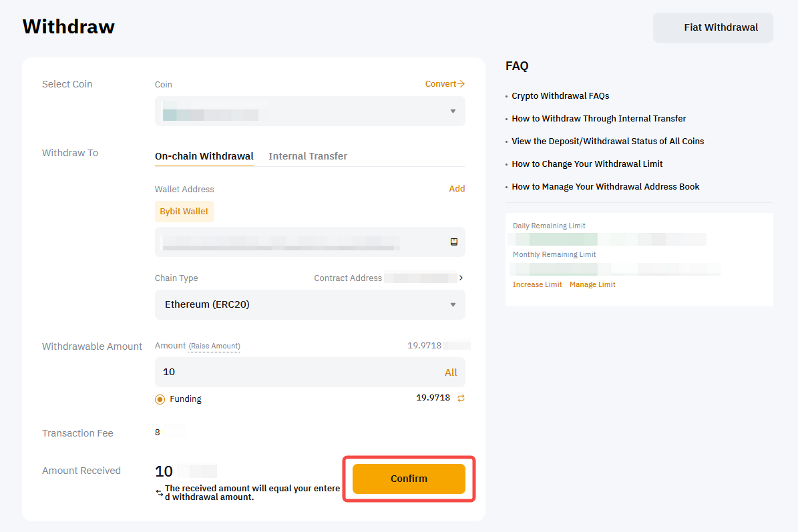Click the arrow next to Contract Address

click(x=461, y=278)
